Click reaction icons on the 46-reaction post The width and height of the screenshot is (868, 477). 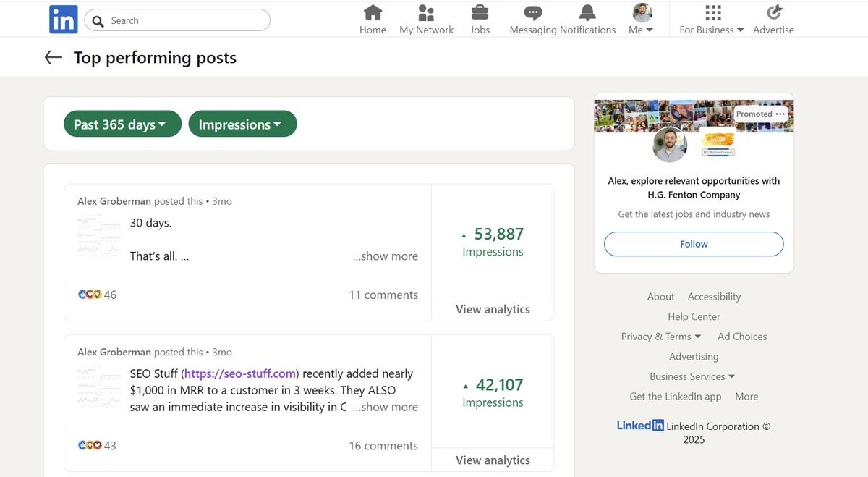click(x=90, y=295)
